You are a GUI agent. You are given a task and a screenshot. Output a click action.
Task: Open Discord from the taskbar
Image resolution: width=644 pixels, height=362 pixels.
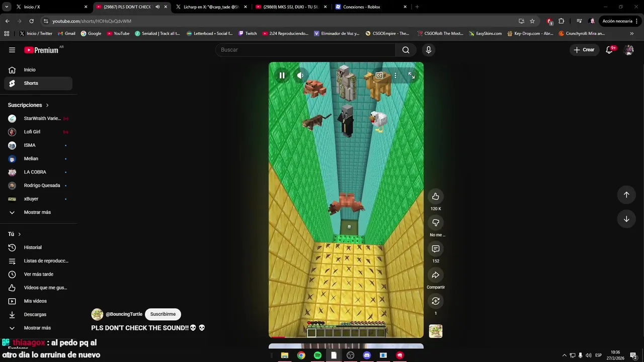pos(367,355)
